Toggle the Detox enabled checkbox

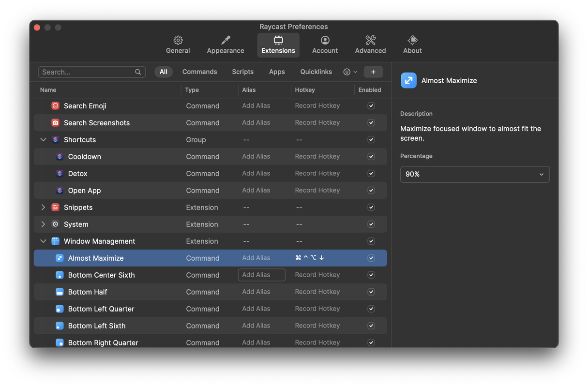click(371, 173)
